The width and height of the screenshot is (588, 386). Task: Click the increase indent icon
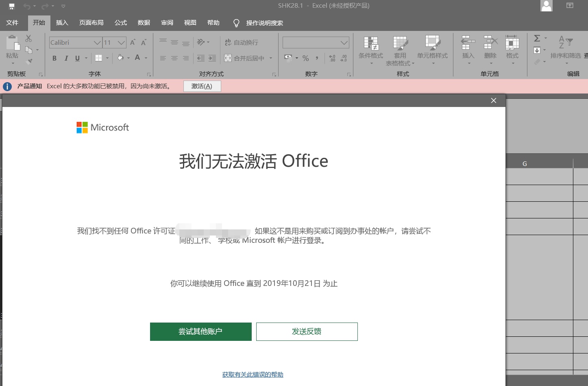click(212, 58)
